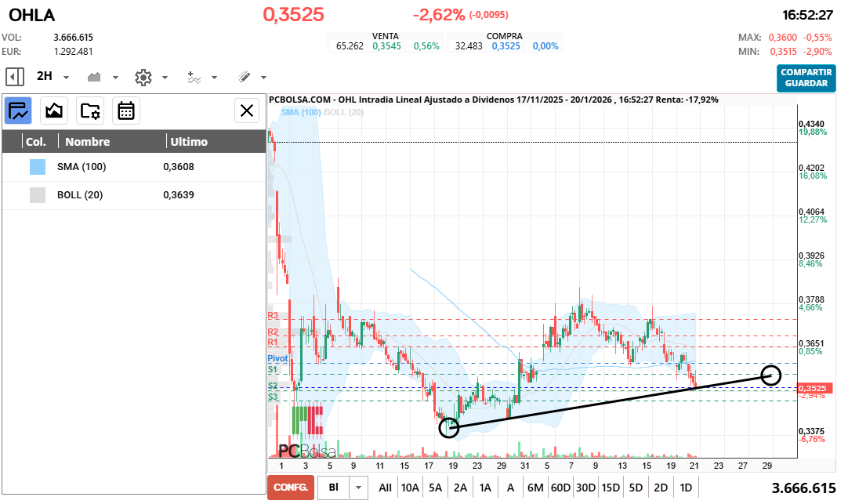Open the calendar panel icon
848x504 pixels.
click(126, 111)
